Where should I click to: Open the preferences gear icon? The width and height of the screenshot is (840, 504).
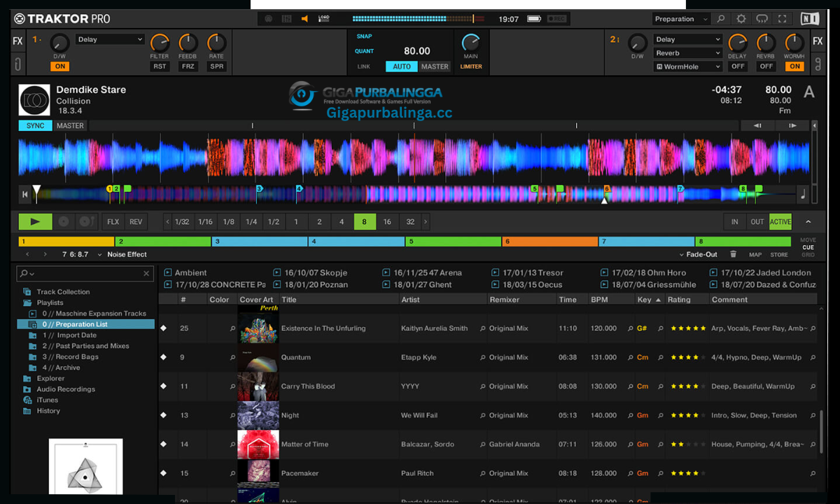pyautogui.click(x=741, y=19)
